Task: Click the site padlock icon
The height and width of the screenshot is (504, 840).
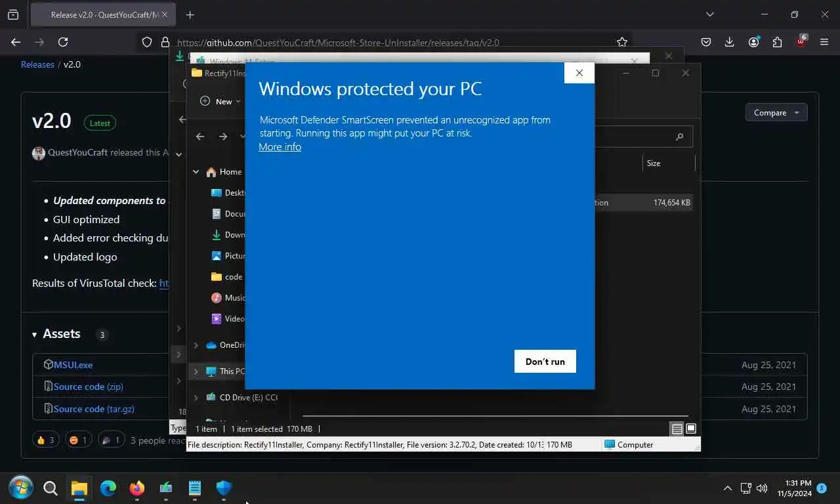Action: [165, 42]
